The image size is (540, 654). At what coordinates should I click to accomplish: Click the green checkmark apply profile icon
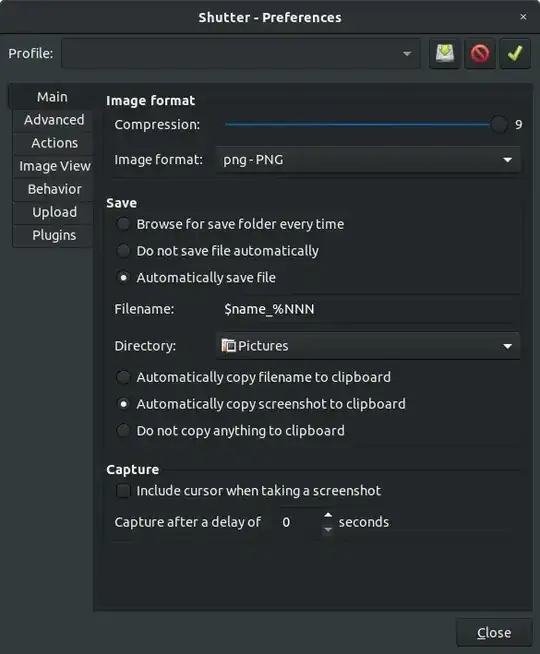point(515,53)
